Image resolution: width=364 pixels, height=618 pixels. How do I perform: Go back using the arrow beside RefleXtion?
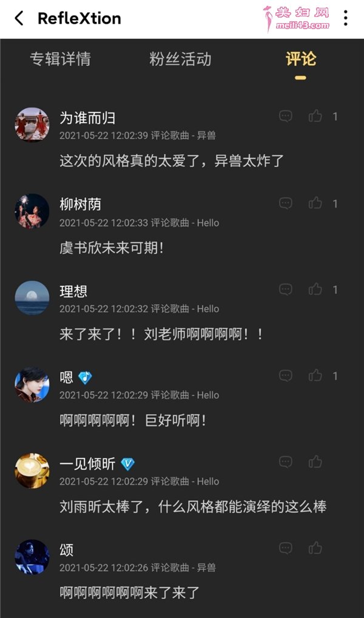19,19
